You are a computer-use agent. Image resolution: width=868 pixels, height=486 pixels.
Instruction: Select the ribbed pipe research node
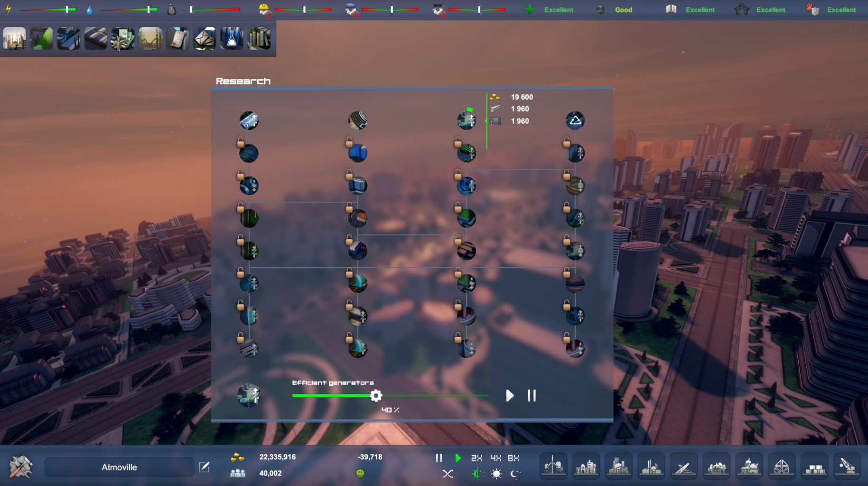(357, 120)
